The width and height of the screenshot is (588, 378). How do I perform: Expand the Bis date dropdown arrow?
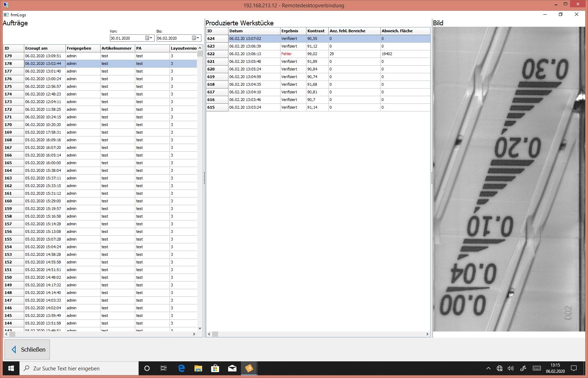[198, 38]
